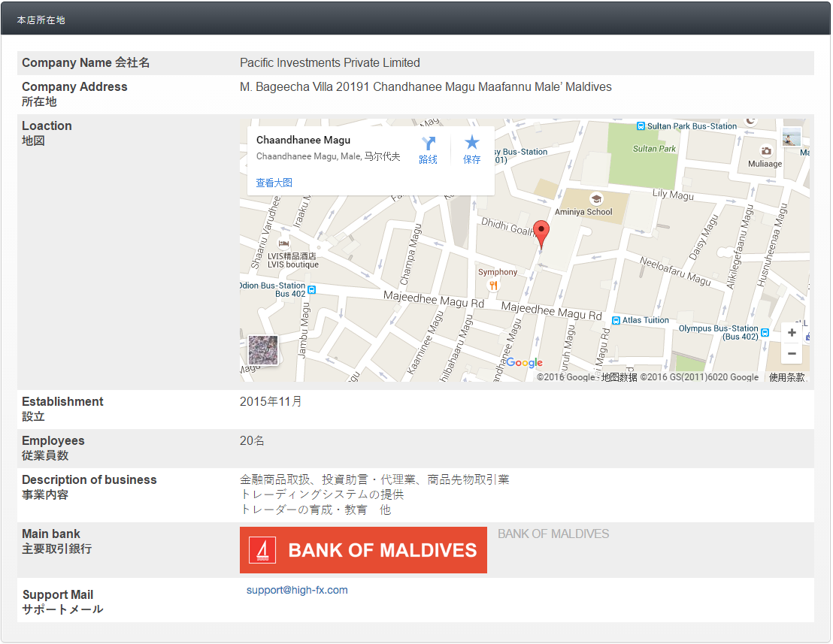Zoom in the map with plus button
The image size is (833, 644).
792,333
